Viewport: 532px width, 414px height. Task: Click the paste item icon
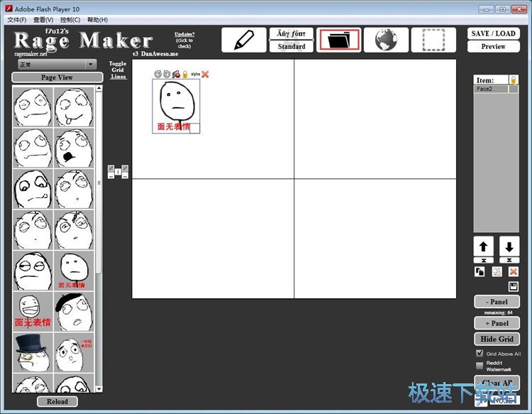click(x=497, y=272)
